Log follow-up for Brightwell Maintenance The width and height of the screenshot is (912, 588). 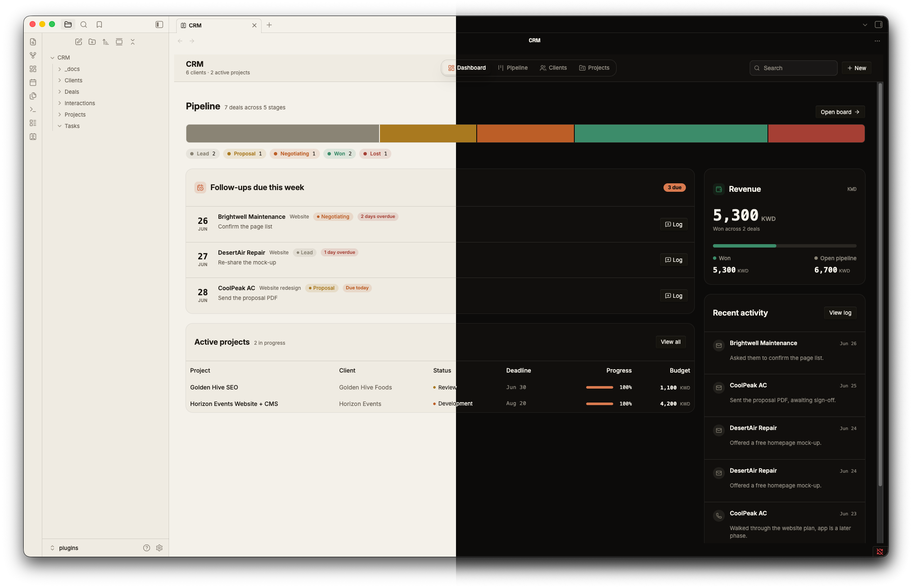[x=674, y=224]
